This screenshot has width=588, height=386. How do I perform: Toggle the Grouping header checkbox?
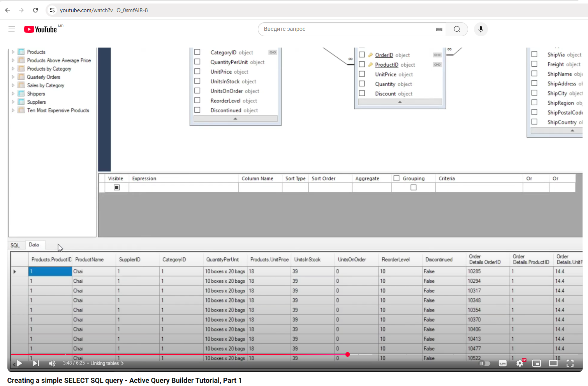[x=396, y=178]
